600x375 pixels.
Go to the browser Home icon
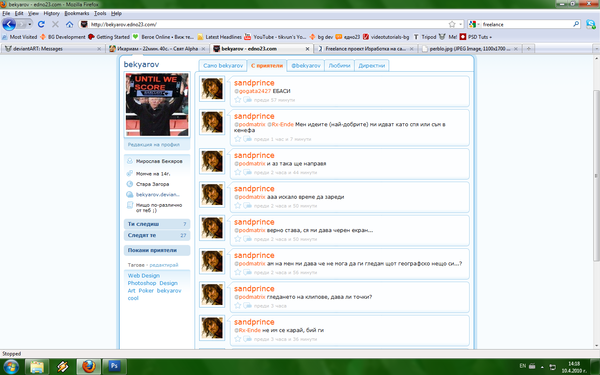coord(69,24)
